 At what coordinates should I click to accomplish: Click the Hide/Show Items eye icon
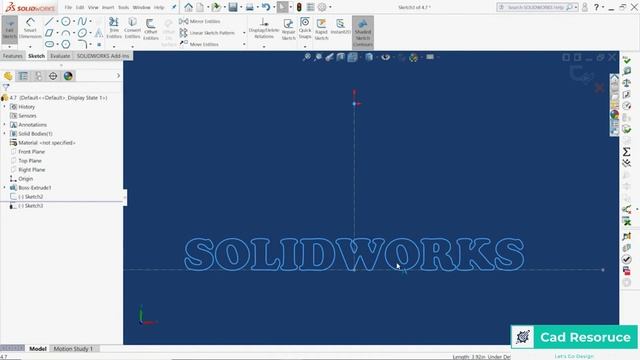385,57
